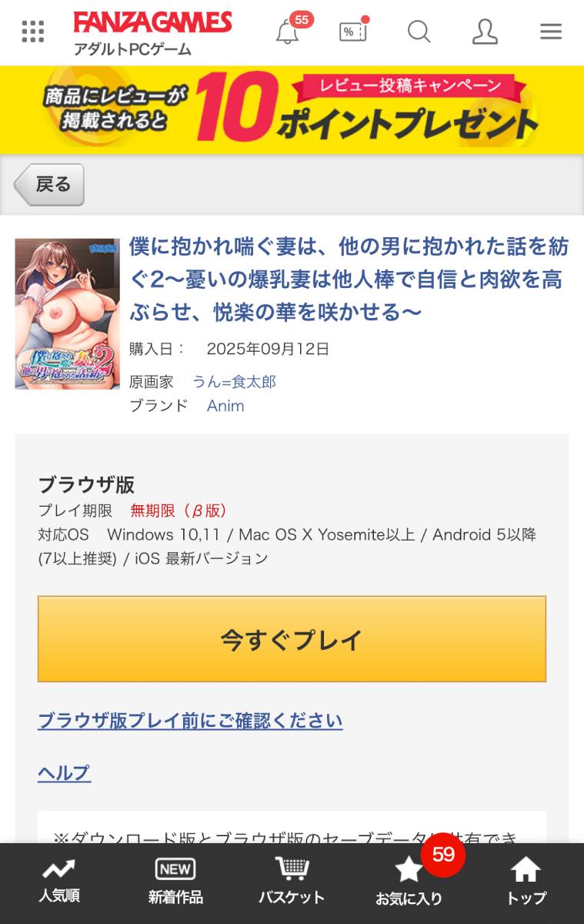Open the game title link
Viewport: 584px width, 924px height.
349,280
